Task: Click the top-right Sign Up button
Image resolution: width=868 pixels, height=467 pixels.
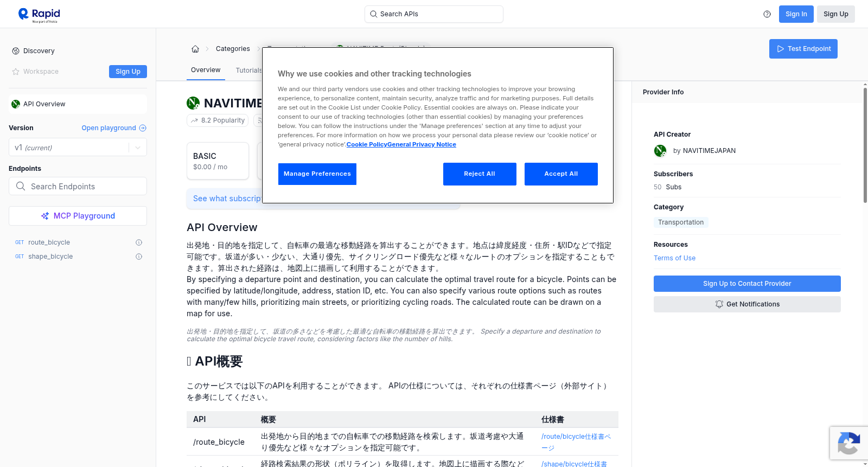Action: click(x=836, y=14)
